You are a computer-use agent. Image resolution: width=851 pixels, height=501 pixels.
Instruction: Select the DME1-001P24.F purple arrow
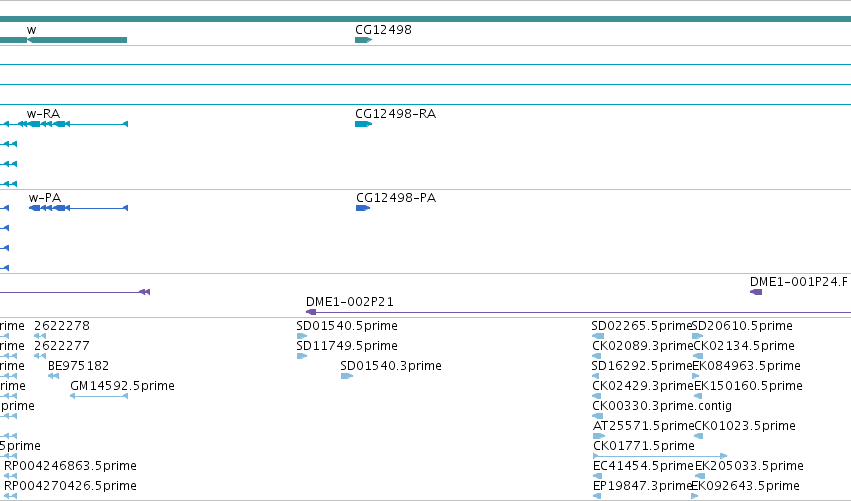[756, 292]
